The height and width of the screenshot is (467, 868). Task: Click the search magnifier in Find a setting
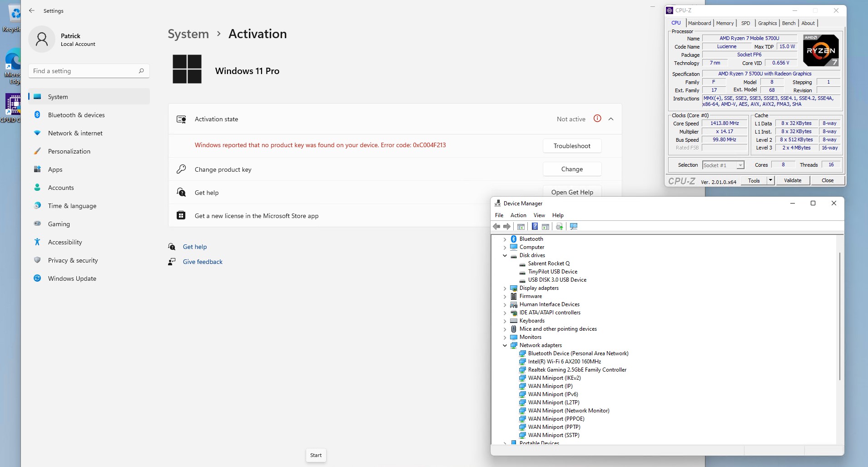click(x=141, y=71)
